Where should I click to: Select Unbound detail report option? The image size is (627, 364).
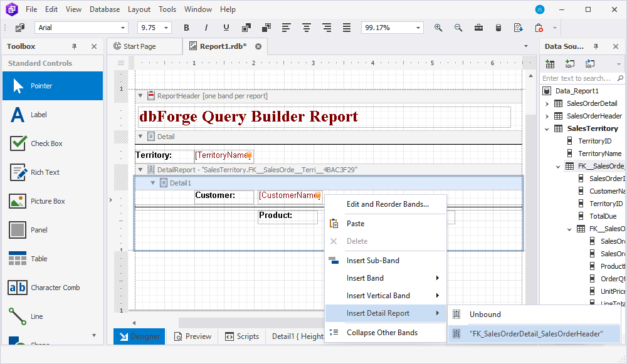click(534, 315)
